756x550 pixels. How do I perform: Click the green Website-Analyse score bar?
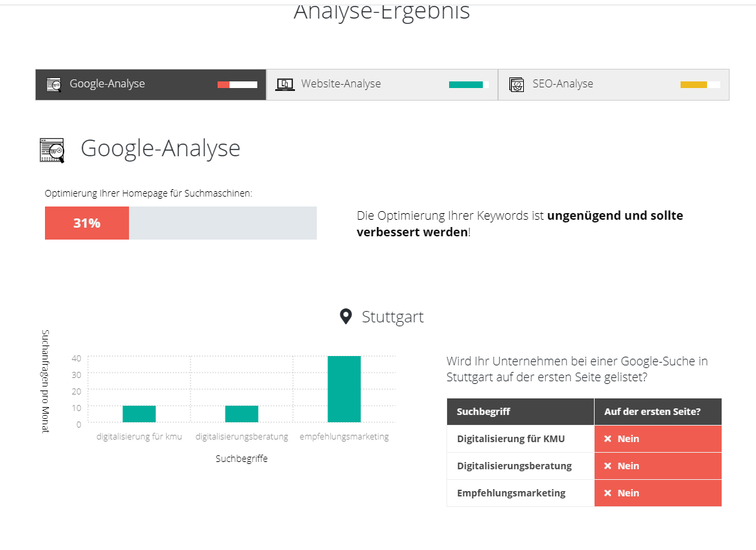pyautogui.click(x=466, y=85)
